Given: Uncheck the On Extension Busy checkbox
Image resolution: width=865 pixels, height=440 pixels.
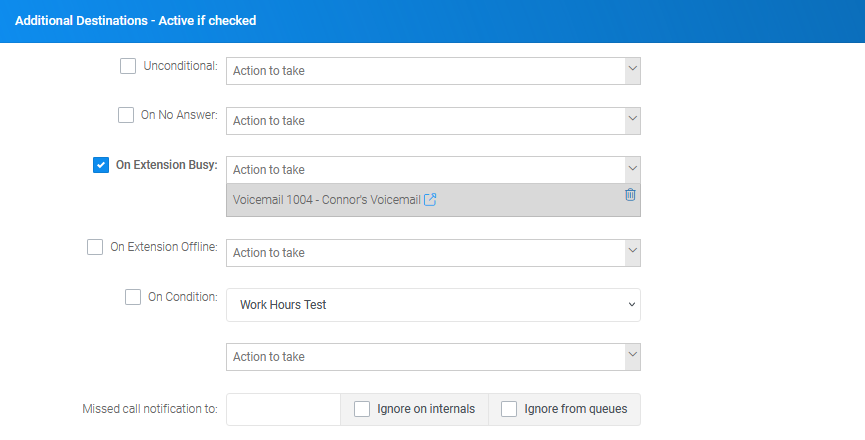Looking at the screenshot, I should pyautogui.click(x=101, y=165).
